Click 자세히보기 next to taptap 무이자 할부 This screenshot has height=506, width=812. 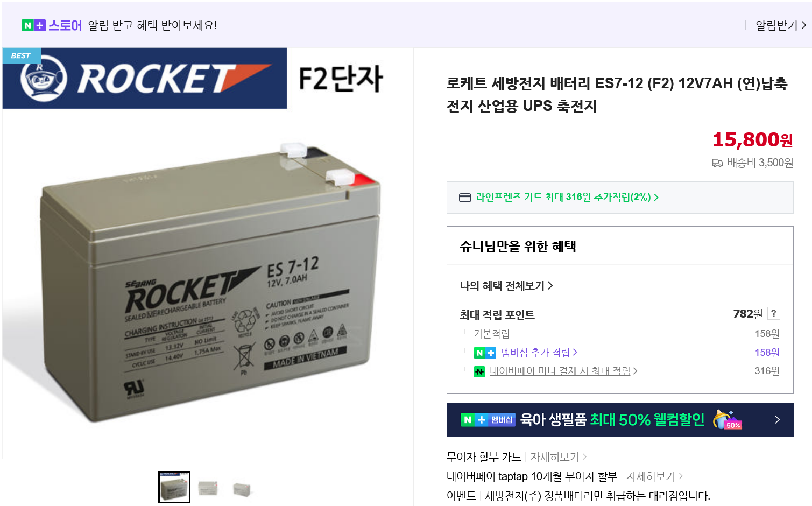pos(654,476)
